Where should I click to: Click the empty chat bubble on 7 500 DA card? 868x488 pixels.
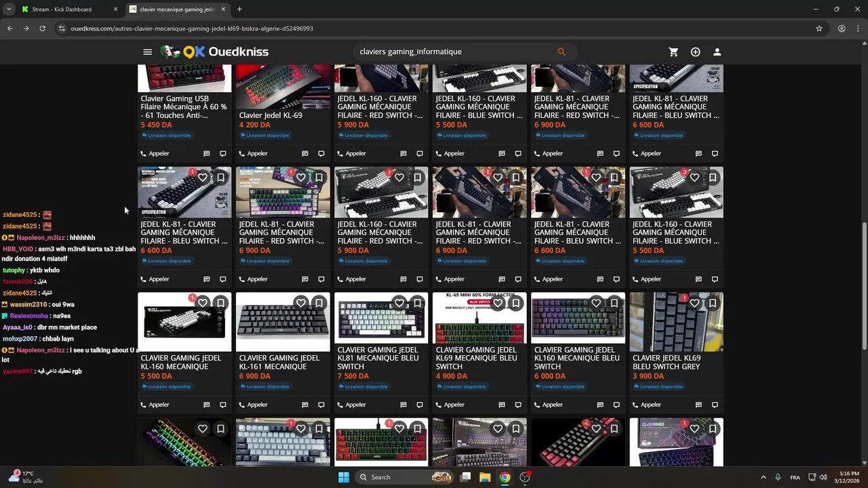420,405
